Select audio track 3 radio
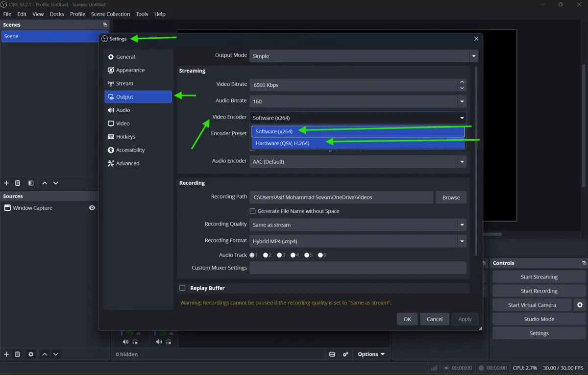The height and width of the screenshot is (375, 588). 279,255
